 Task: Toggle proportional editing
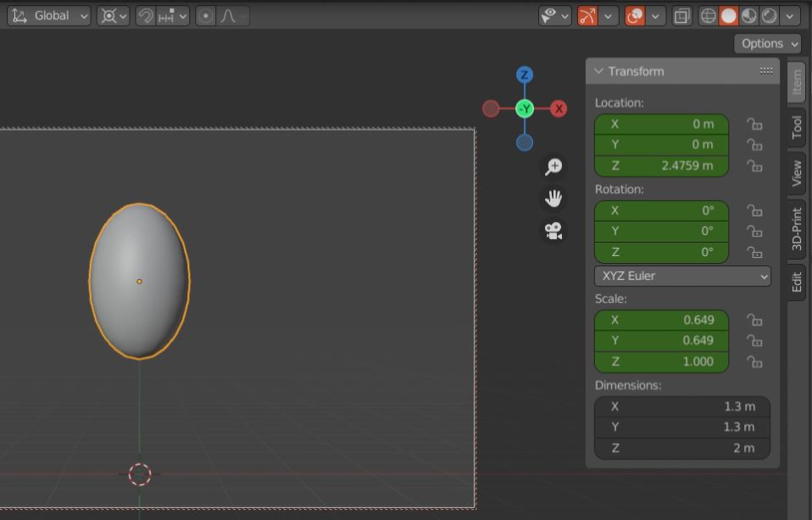point(206,16)
